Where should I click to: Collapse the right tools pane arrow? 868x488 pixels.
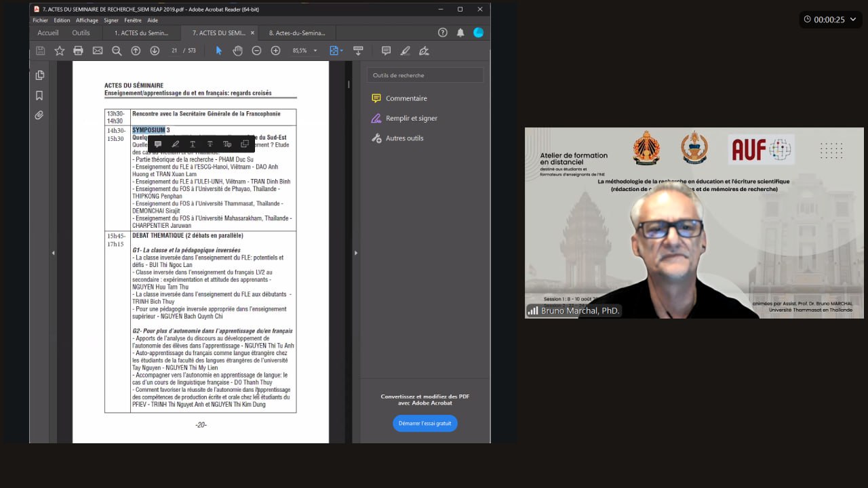[x=356, y=253]
